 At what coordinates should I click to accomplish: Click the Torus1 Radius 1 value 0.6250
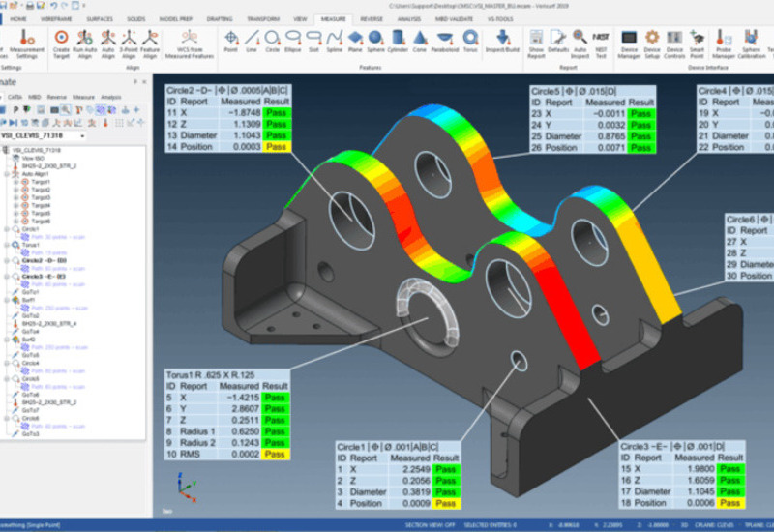(x=246, y=431)
